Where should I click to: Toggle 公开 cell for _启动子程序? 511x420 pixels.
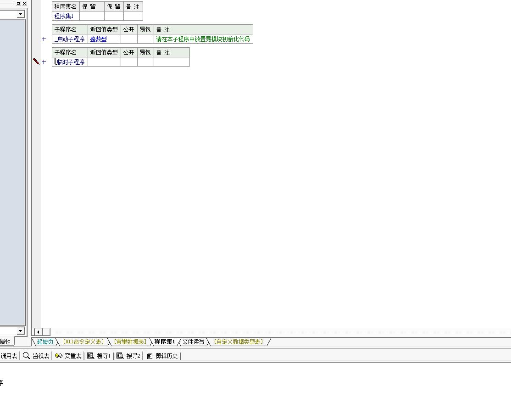coord(129,39)
